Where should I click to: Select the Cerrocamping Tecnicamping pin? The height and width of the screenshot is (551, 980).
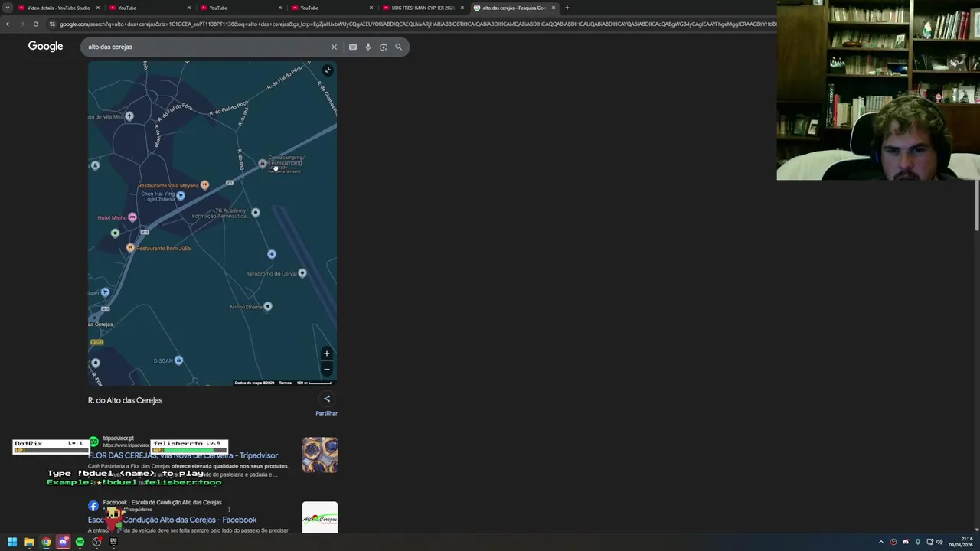coord(263,164)
